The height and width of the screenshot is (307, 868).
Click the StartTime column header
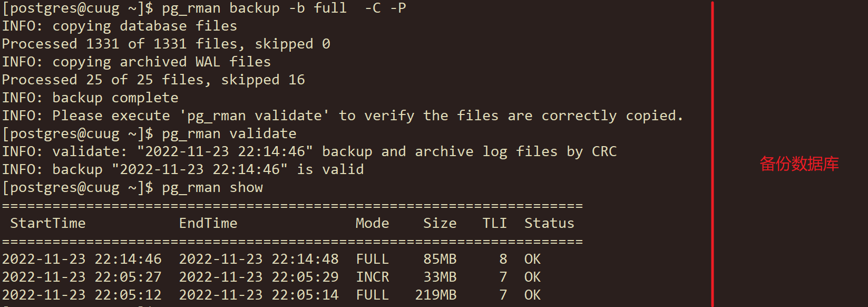48,223
